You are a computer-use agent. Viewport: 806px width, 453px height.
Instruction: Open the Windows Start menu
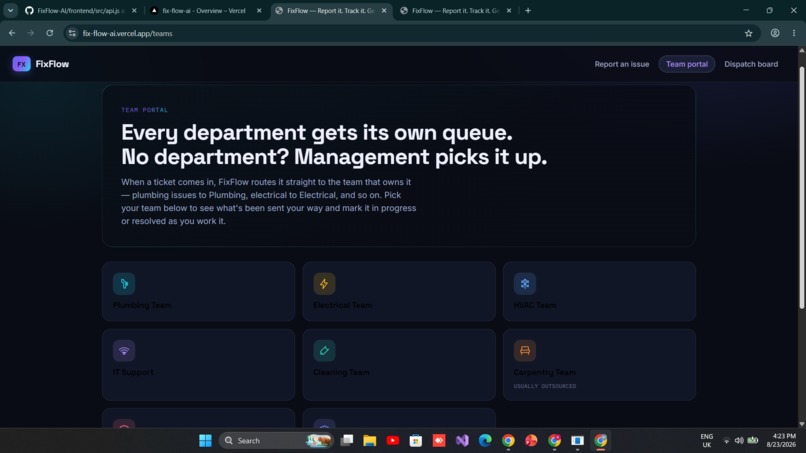pyautogui.click(x=205, y=441)
